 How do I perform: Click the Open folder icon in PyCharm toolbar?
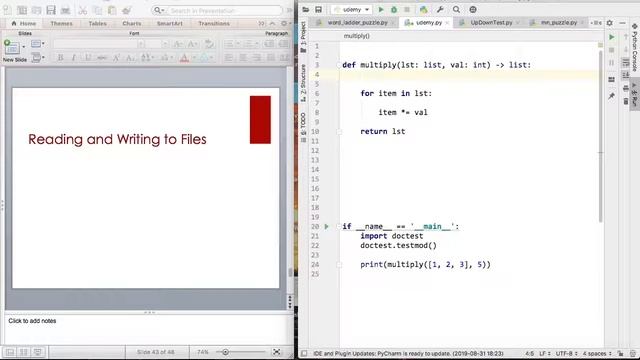tap(305, 9)
